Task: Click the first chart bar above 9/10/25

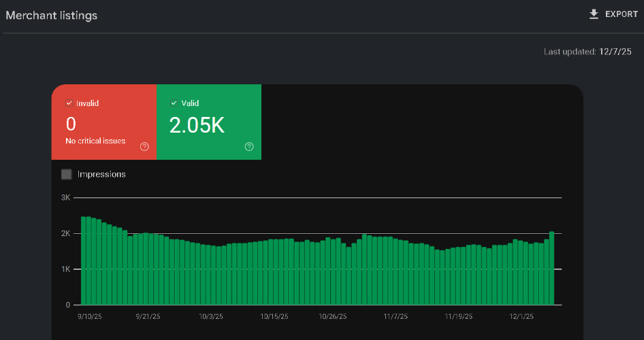Action: pyautogui.click(x=84, y=260)
